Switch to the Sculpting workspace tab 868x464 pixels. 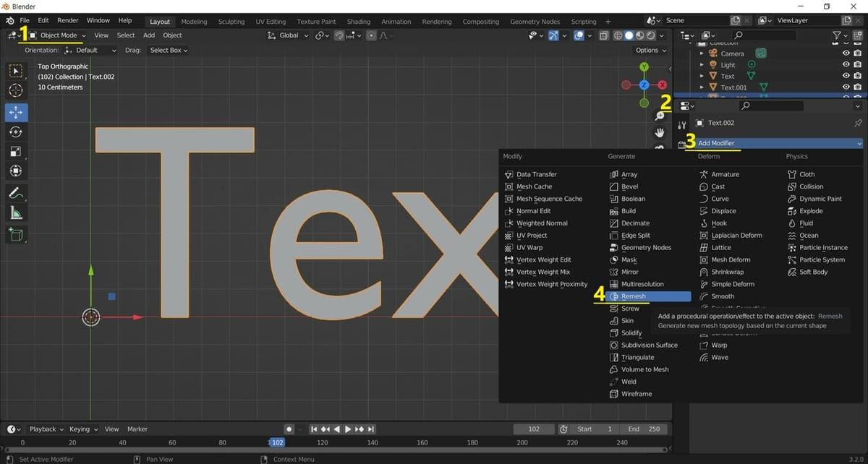tap(231, 22)
